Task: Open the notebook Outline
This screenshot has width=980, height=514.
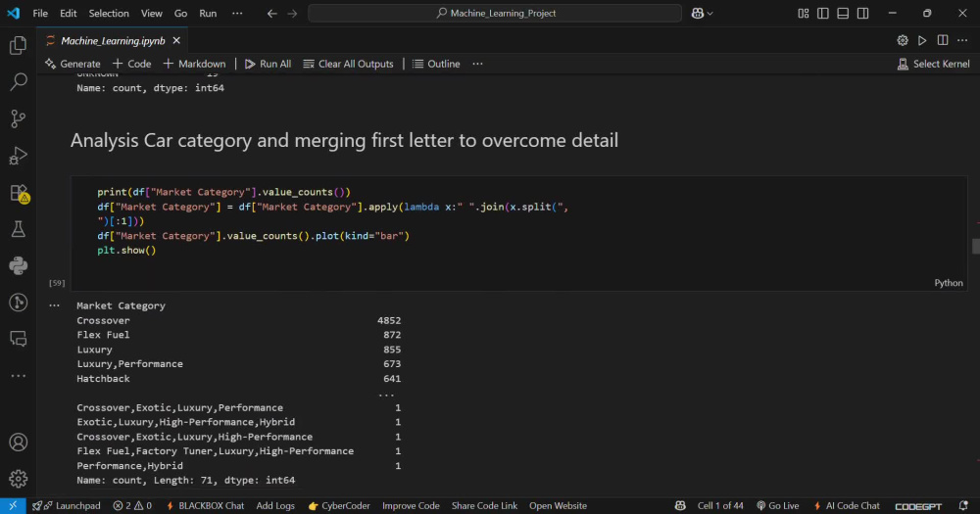Action: (436, 64)
